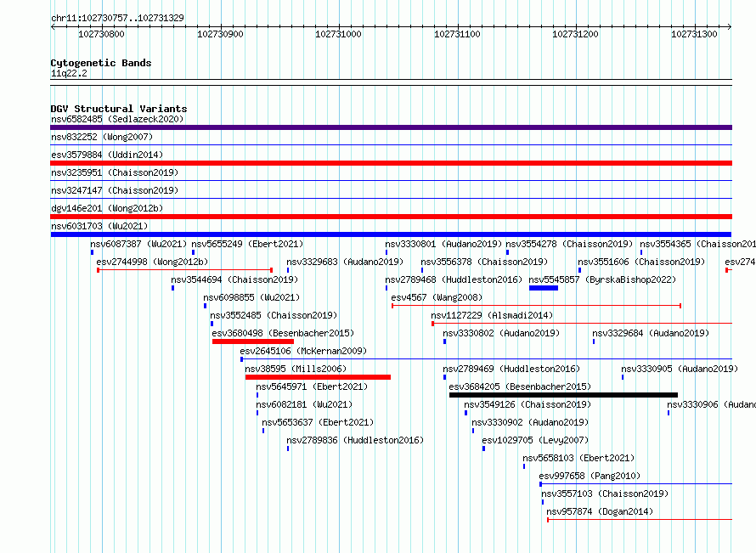Select the blue nsv5545857 variant bar
The height and width of the screenshot is (553, 756).
click(544, 288)
